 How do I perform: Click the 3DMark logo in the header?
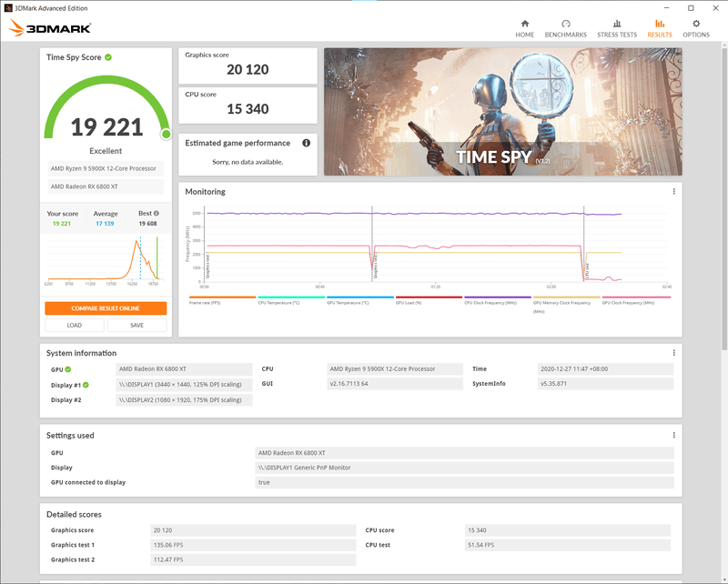coord(50,28)
